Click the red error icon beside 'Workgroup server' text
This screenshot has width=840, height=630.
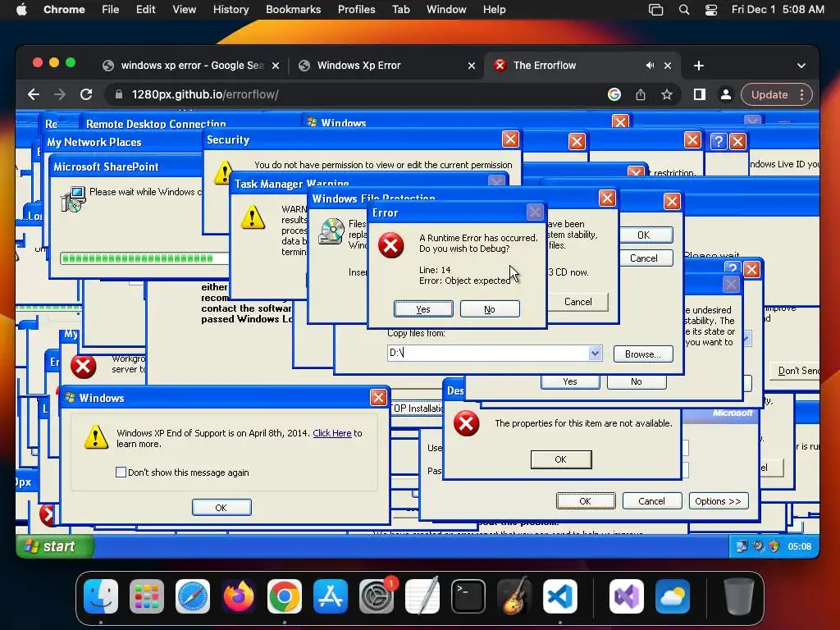pyautogui.click(x=84, y=367)
